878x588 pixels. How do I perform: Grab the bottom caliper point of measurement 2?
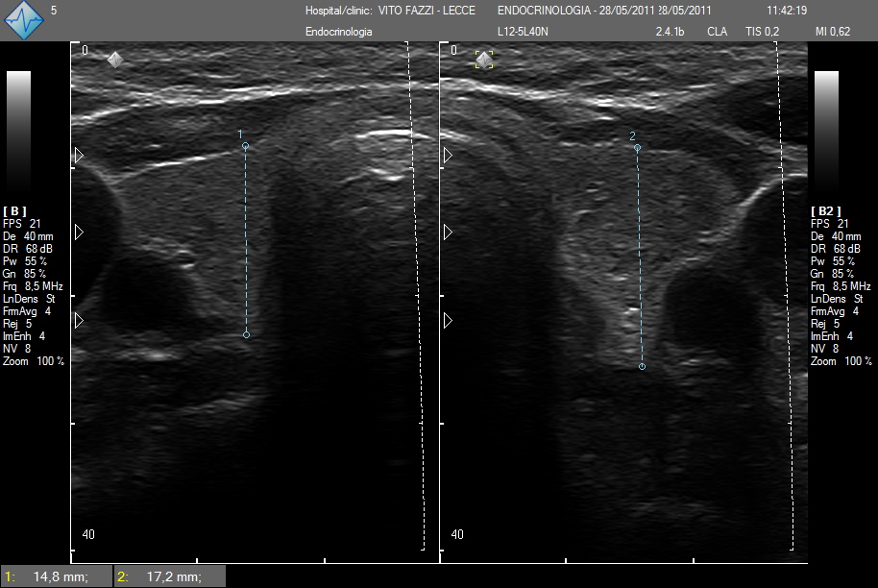[x=643, y=367]
